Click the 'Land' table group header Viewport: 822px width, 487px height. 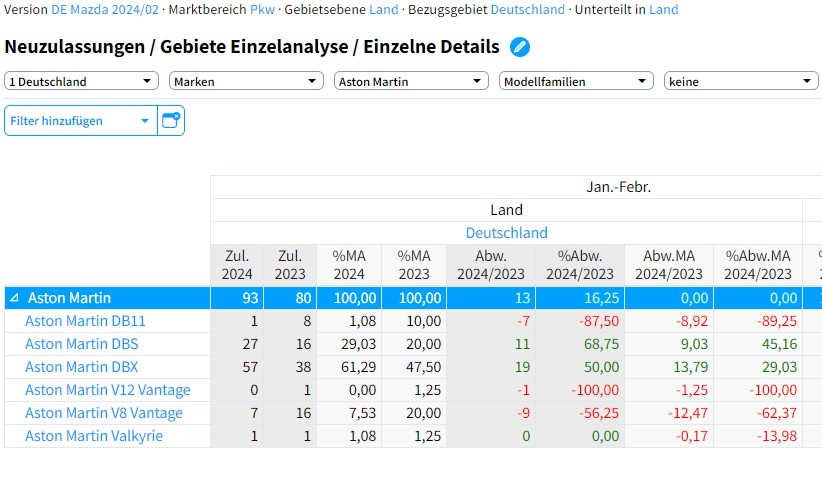point(506,210)
